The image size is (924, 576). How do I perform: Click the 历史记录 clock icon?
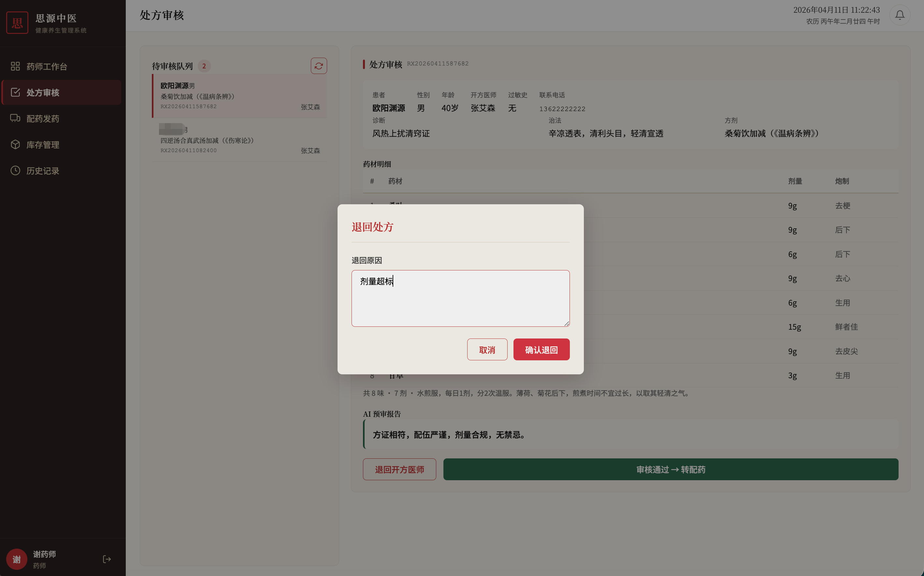[15, 171]
